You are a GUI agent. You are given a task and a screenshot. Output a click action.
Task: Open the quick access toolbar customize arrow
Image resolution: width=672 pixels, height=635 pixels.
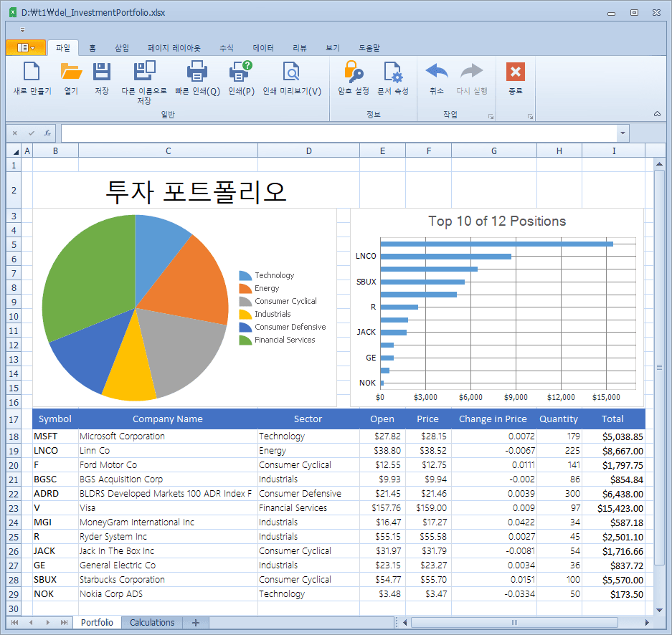pos(22,30)
